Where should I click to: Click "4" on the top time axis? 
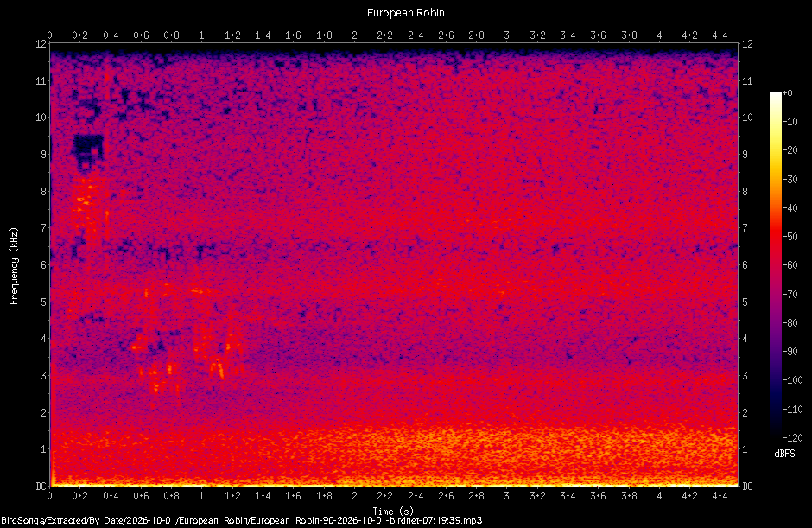659,35
